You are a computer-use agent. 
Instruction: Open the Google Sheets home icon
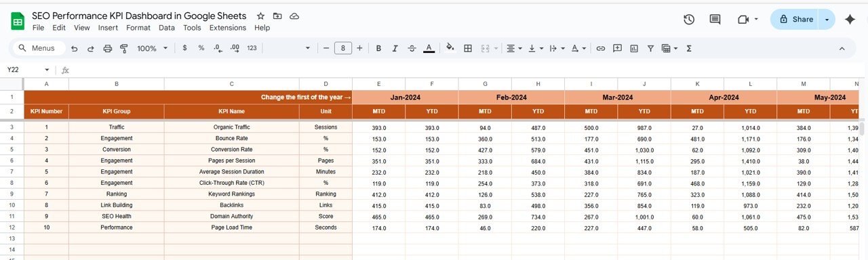click(18, 21)
